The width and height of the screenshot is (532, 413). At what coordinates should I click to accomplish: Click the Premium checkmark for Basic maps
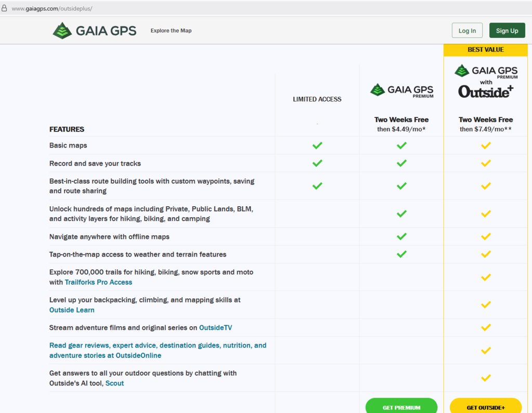pos(401,145)
